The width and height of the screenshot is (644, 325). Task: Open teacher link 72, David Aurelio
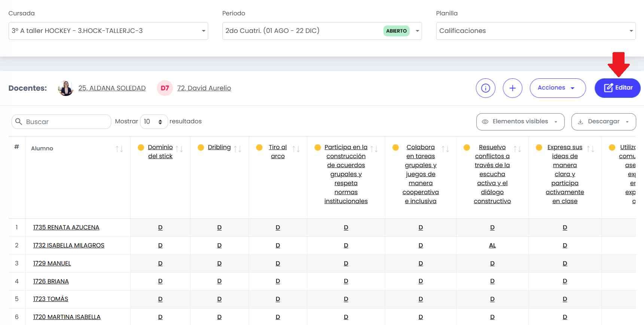204,88
